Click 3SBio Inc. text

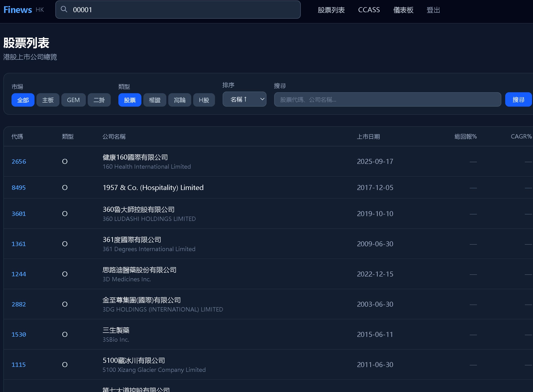pos(116,340)
